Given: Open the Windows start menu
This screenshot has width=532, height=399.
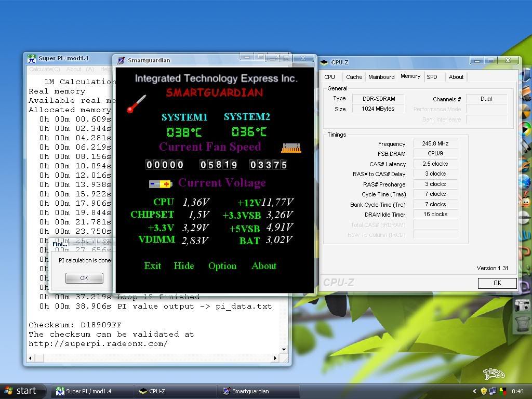Looking at the screenshot, I should click(21, 391).
